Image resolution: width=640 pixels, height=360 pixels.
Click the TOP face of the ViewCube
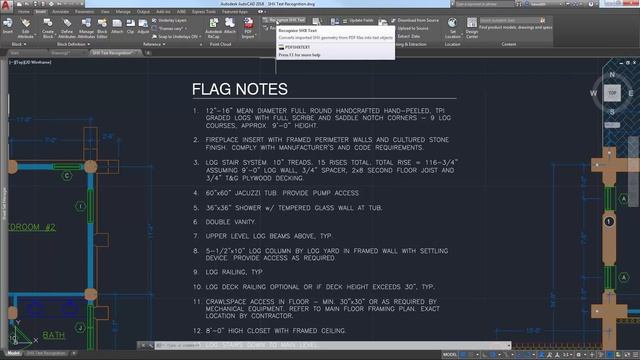pos(612,93)
